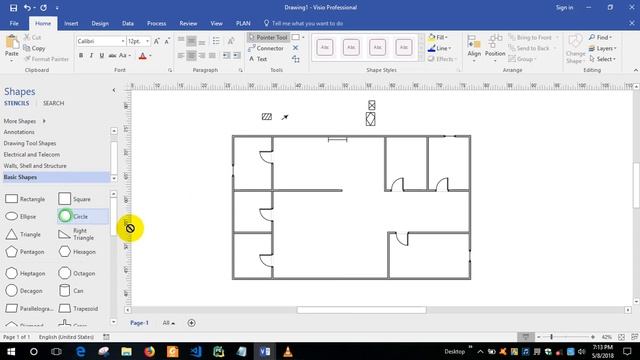
Task: Open the Windows Start menu
Action: 11,351
